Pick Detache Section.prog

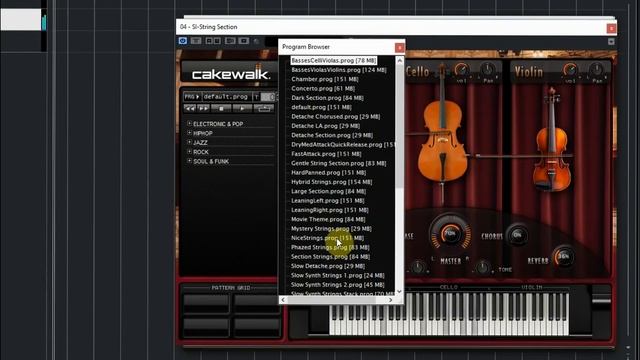coord(332,136)
